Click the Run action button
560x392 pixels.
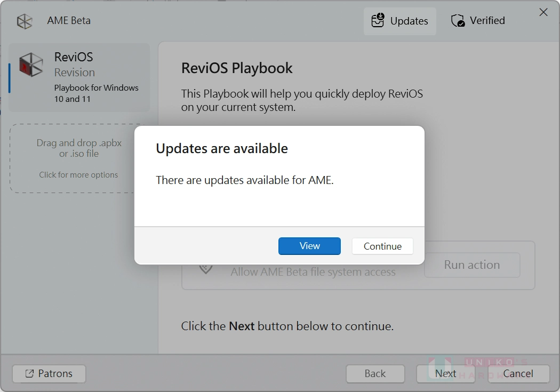[471, 265]
